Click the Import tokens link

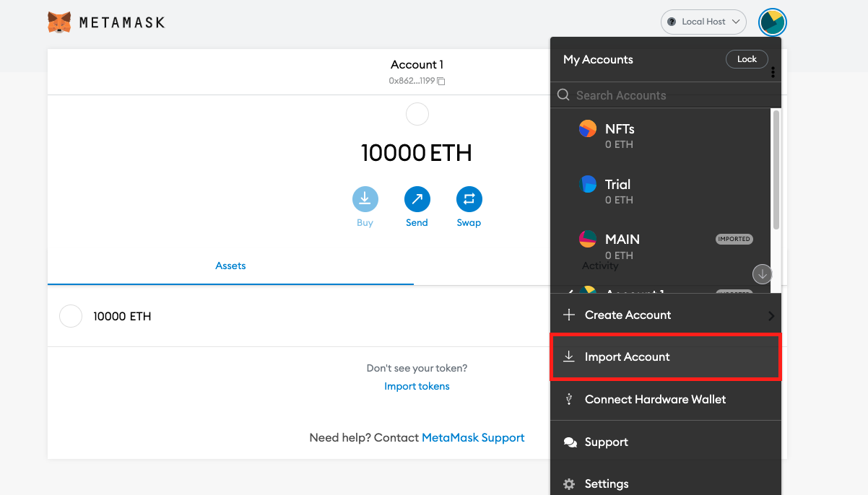[x=417, y=387]
